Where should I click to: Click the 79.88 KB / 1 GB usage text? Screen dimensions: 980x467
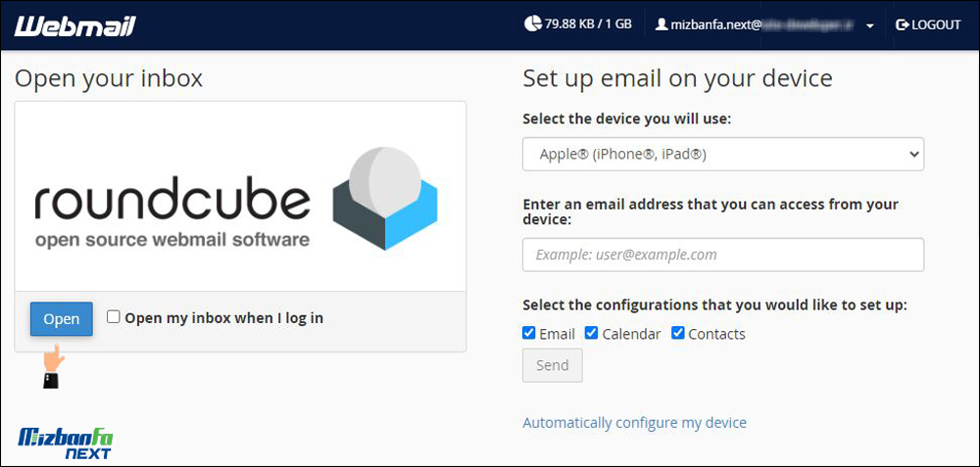588,24
